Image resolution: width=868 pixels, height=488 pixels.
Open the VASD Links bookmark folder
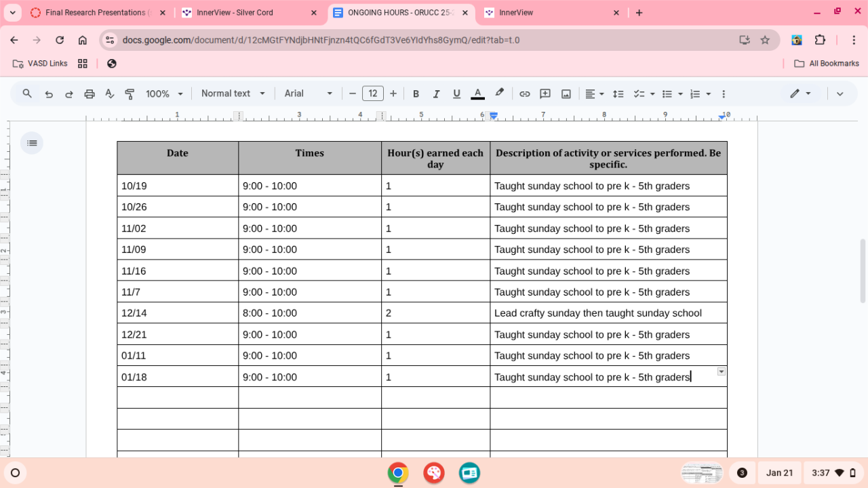(x=41, y=64)
